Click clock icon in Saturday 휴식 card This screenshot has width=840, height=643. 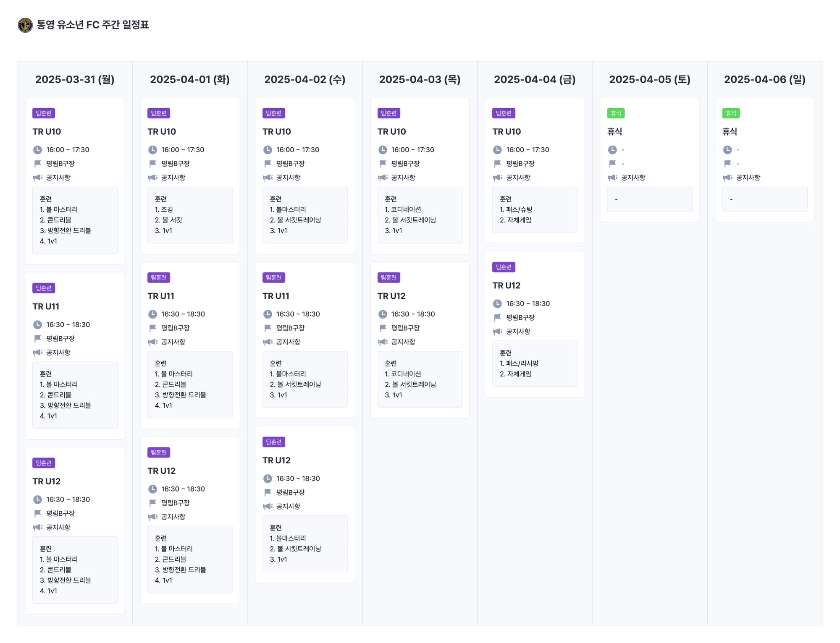pyautogui.click(x=612, y=150)
